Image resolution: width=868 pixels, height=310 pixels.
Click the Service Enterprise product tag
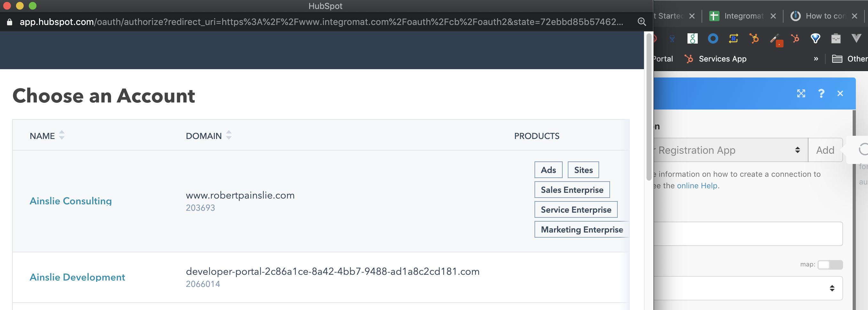(x=576, y=210)
